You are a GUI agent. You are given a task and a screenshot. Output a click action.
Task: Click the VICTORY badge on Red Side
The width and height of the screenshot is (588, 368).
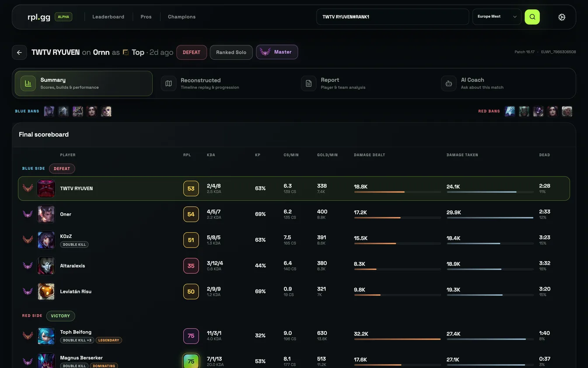pyautogui.click(x=60, y=316)
